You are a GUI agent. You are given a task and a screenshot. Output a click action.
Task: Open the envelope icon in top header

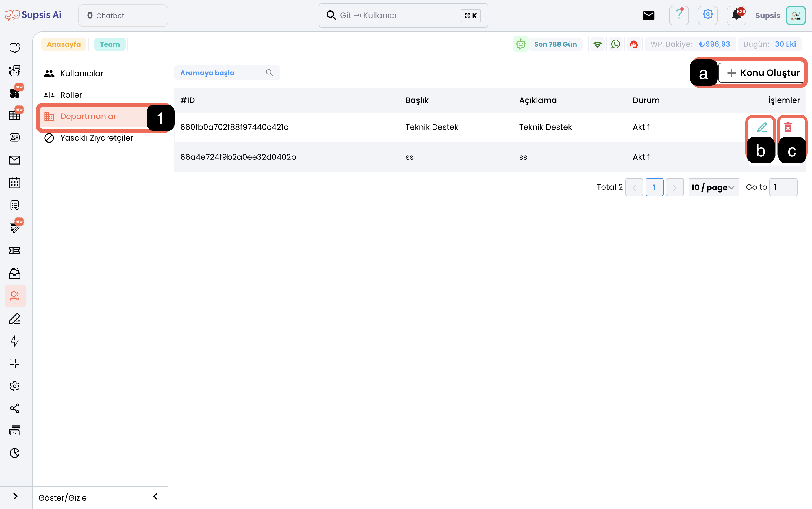click(x=648, y=16)
